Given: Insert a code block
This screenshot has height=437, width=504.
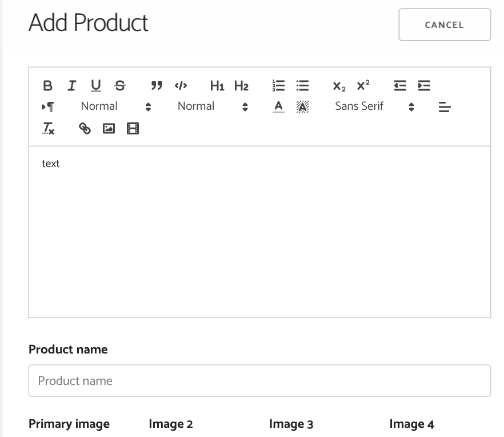Looking at the screenshot, I should tap(181, 86).
